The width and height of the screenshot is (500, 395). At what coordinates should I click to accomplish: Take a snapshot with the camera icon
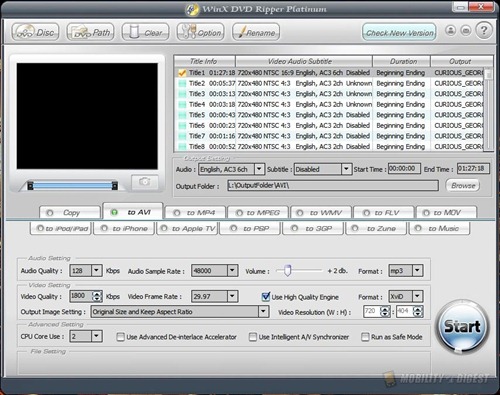pyautogui.click(x=145, y=182)
